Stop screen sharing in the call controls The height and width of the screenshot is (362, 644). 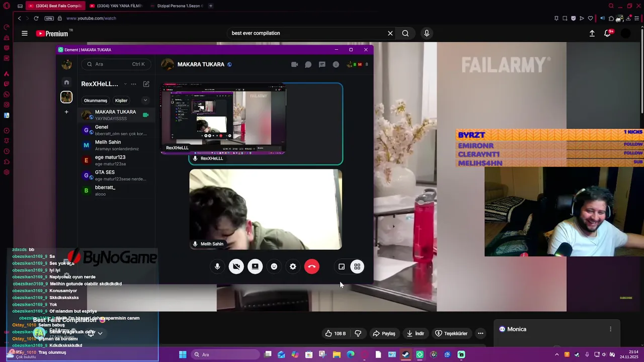click(255, 266)
